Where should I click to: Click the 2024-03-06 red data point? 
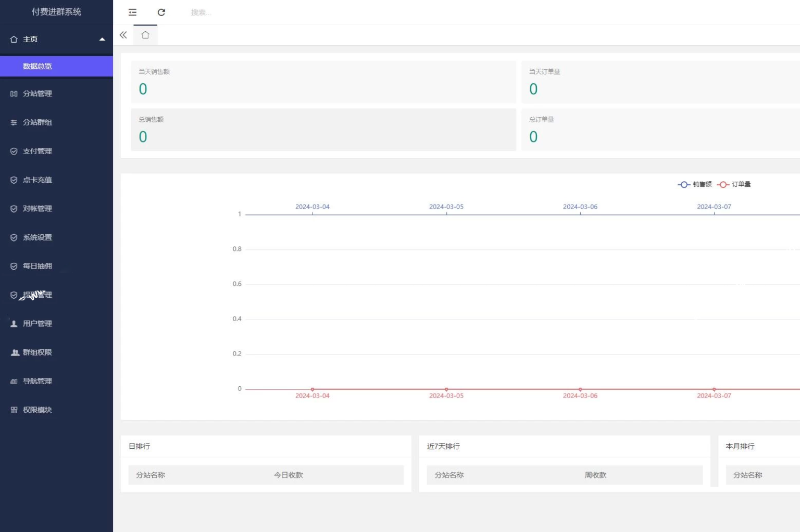pos(580,389)
